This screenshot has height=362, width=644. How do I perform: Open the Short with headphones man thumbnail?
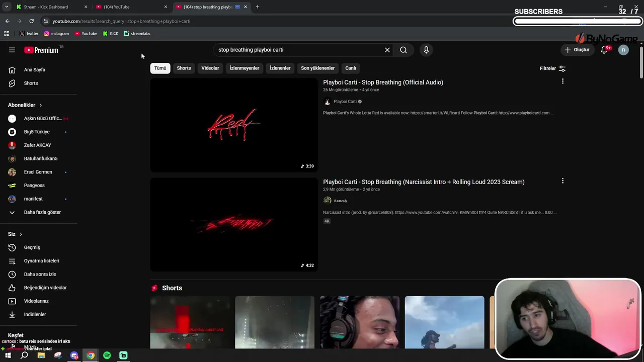360,322
